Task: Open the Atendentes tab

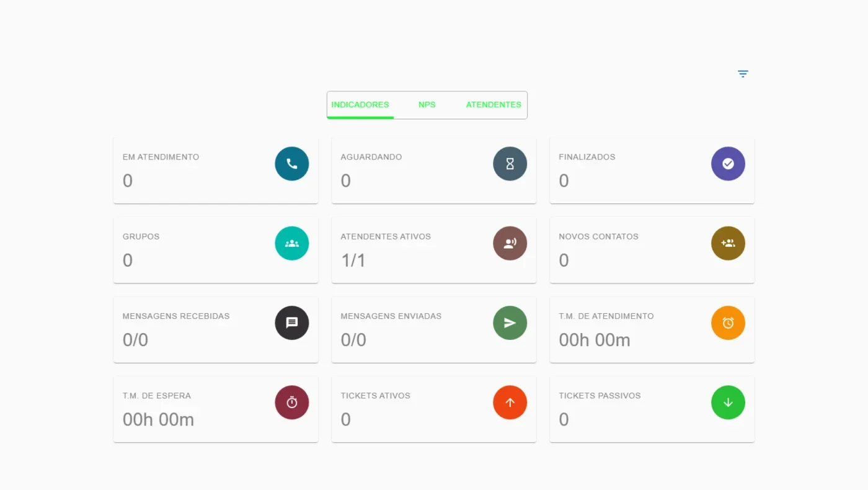Action: [x=494, y=105]
